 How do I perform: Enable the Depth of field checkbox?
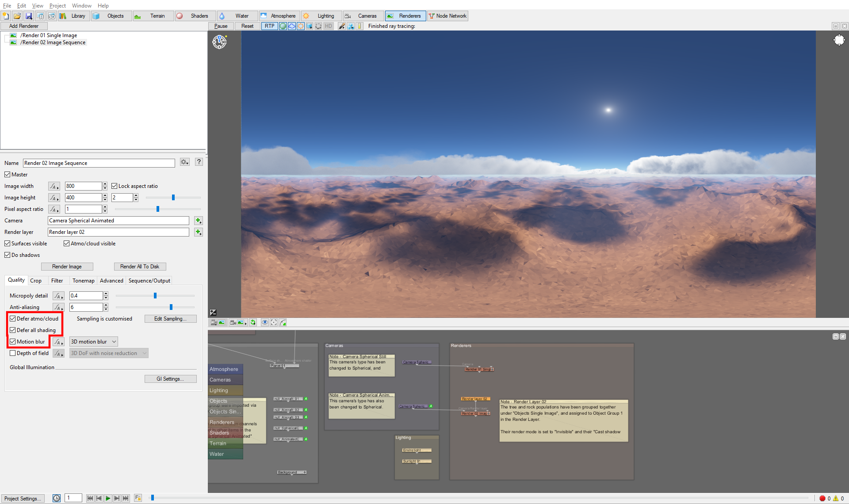pos(13,353)
